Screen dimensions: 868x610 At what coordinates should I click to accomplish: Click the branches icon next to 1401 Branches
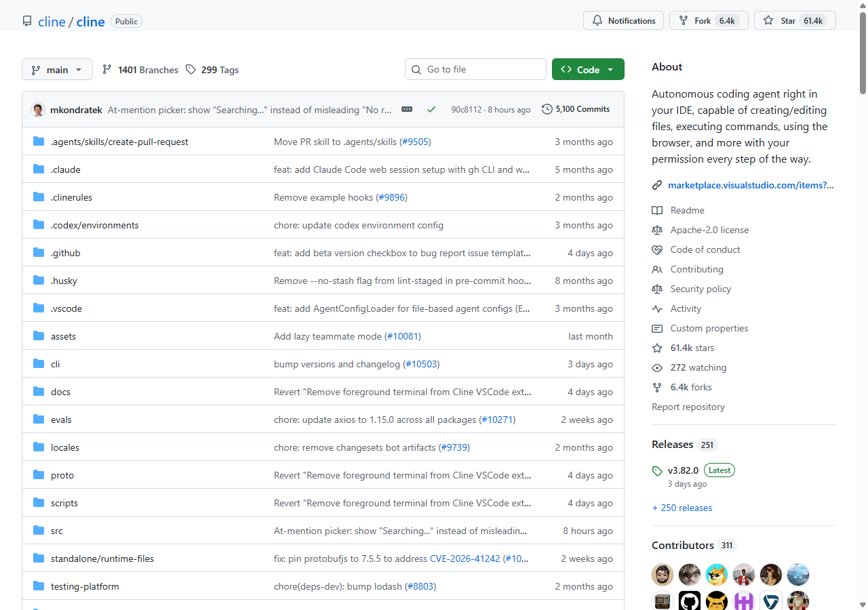click(x=107, y=70)
